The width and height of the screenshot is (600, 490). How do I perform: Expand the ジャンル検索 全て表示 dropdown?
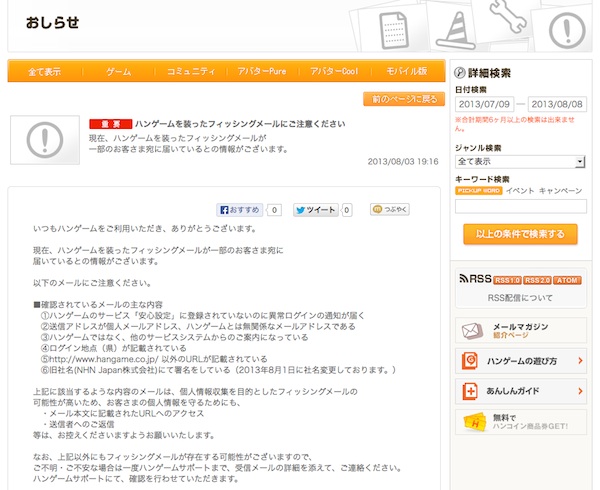pyautogui.click(x=520, y=161)
